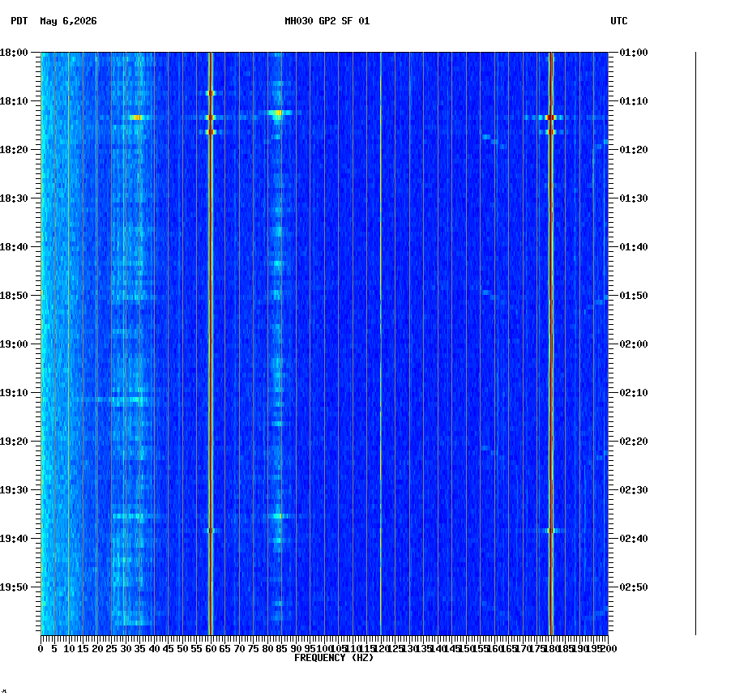Viewport: 731px width, 700px height.
Task: Click the 02:40 right axis time label
Action: pos(634,539)
